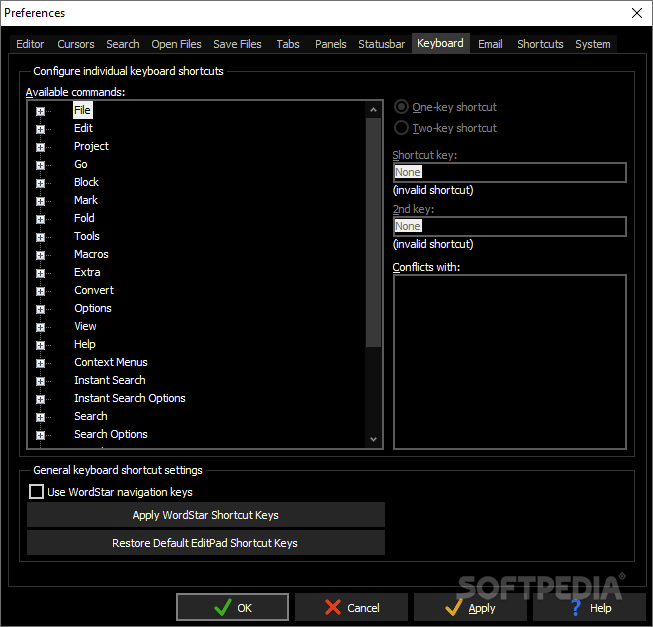Expand the View commands node

pyautogui.click(x=40, y=327)
